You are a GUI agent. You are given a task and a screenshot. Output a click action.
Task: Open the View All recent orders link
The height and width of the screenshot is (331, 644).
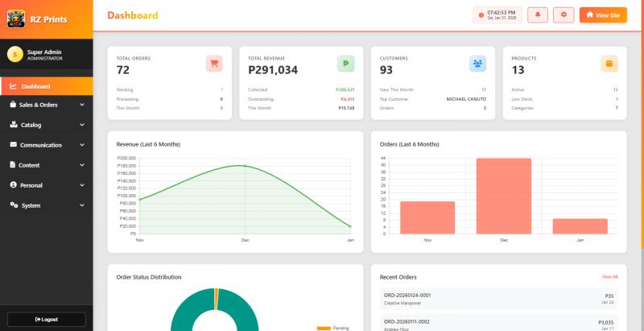[609, 276]
